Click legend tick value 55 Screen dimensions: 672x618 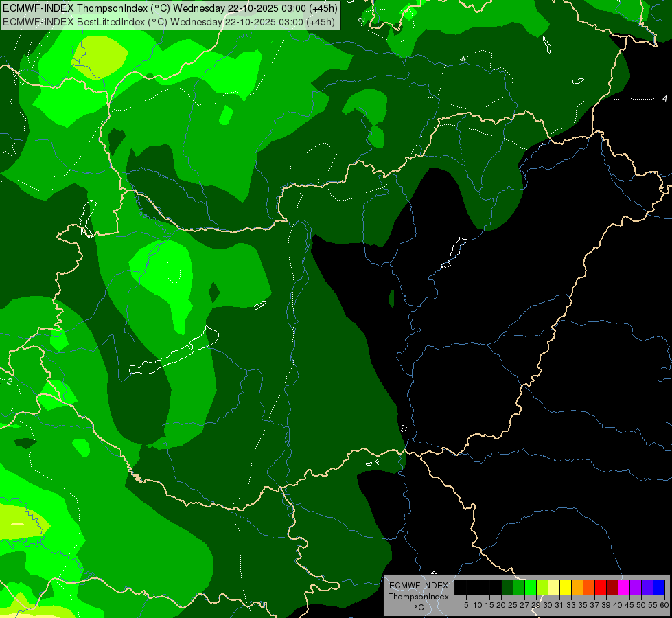click(x=653, y=605)
